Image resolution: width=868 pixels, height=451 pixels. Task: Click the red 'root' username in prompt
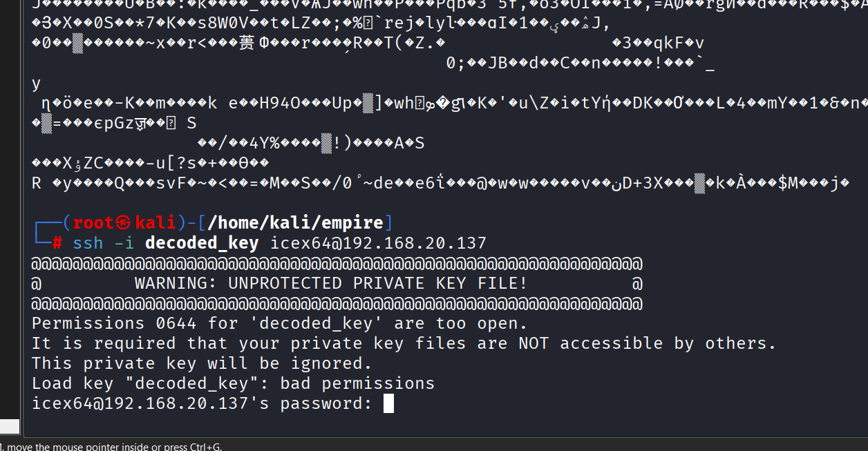93,223
